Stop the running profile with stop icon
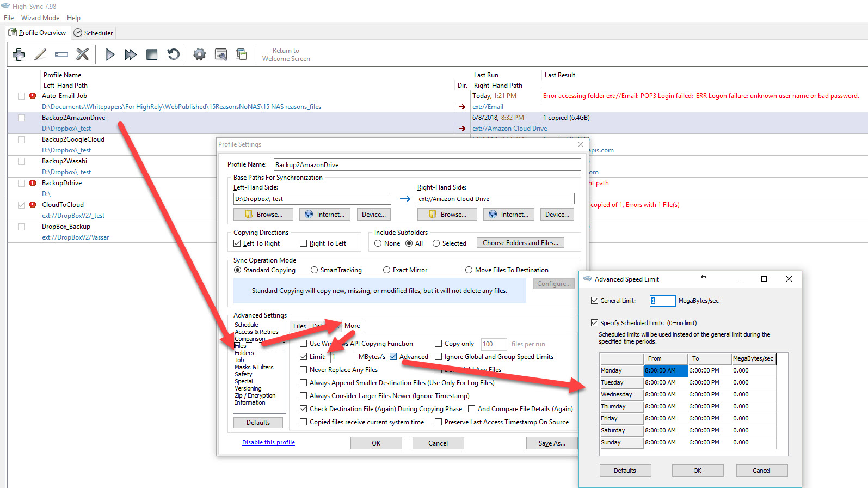Screen dimensions: 868x488 [152, 54]
